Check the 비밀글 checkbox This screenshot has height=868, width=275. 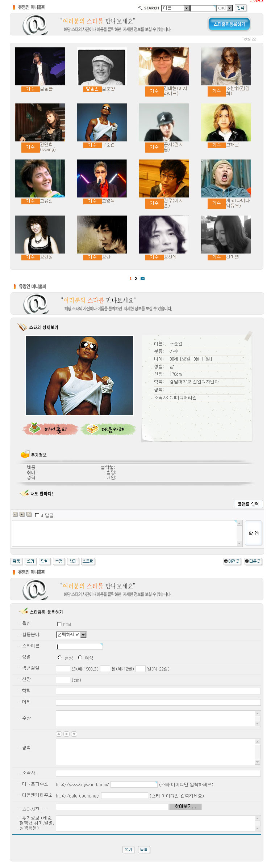pyautogui.click(x=37, y=515)
